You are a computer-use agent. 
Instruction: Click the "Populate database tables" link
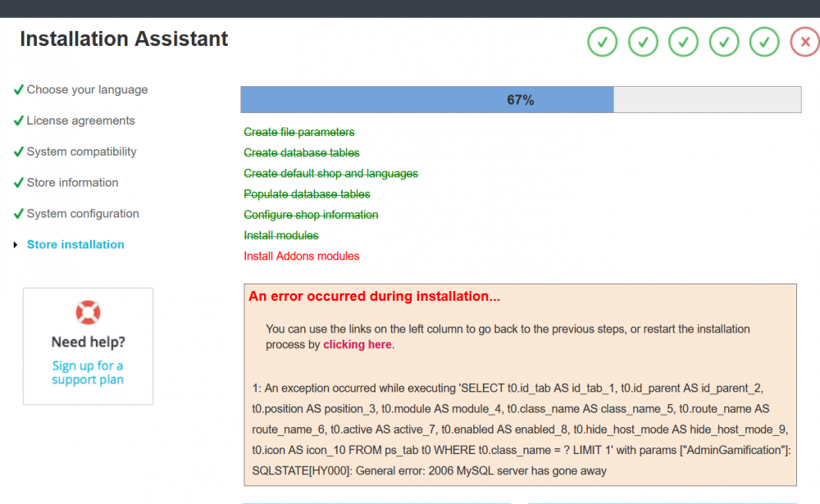click(307, 194)
